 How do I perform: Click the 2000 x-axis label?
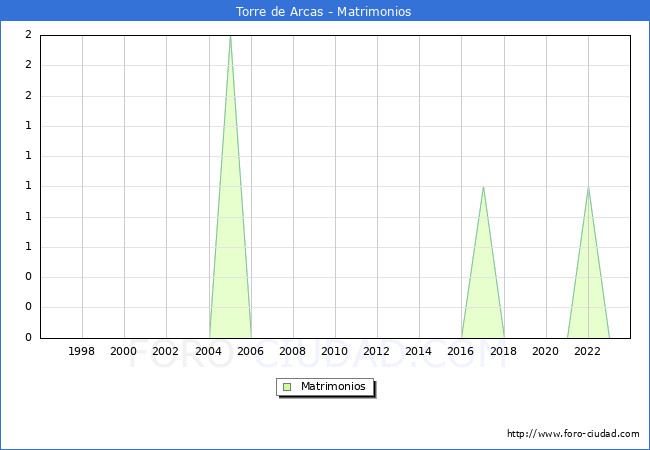point(124,351)
